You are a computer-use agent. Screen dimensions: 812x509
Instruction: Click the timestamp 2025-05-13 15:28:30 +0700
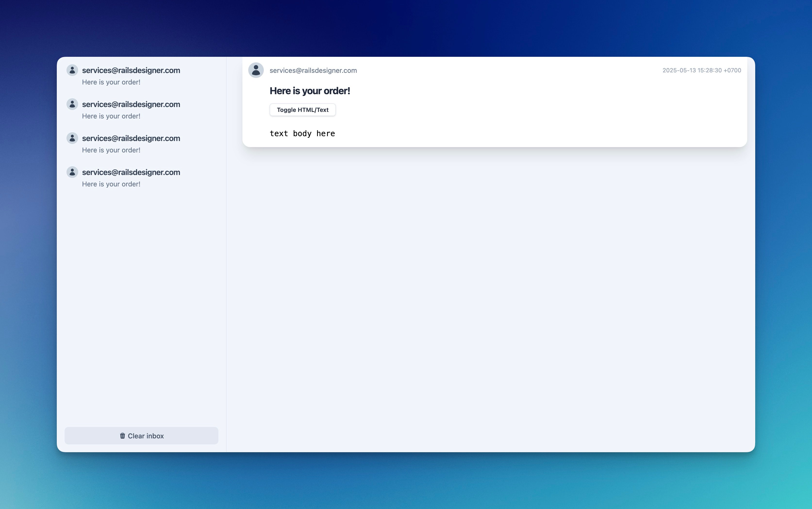702,70
